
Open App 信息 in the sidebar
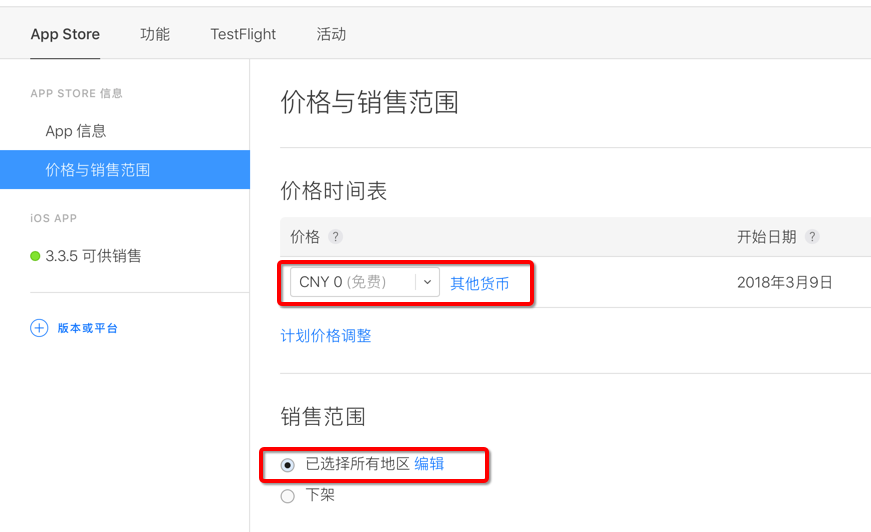76,131
